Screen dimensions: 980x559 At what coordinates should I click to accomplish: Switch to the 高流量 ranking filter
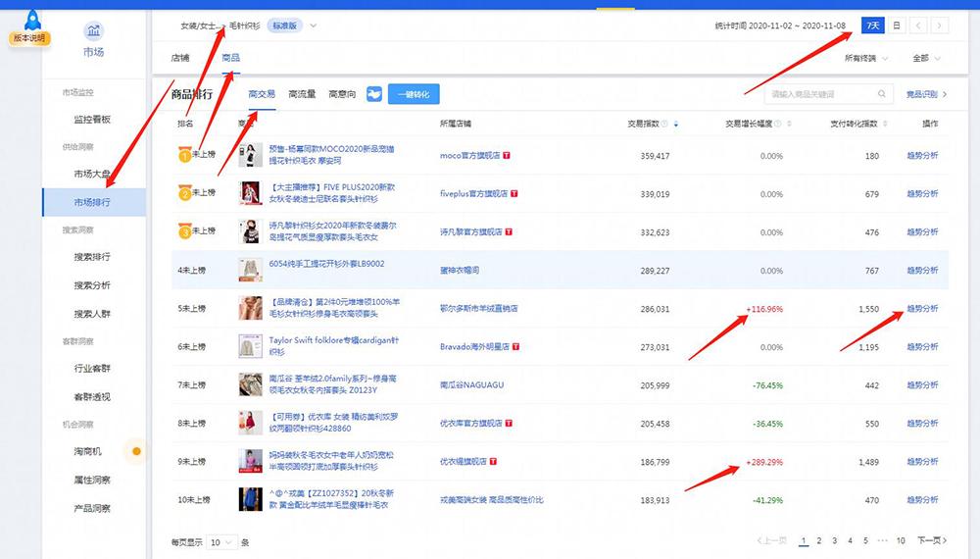click(302, 94)
